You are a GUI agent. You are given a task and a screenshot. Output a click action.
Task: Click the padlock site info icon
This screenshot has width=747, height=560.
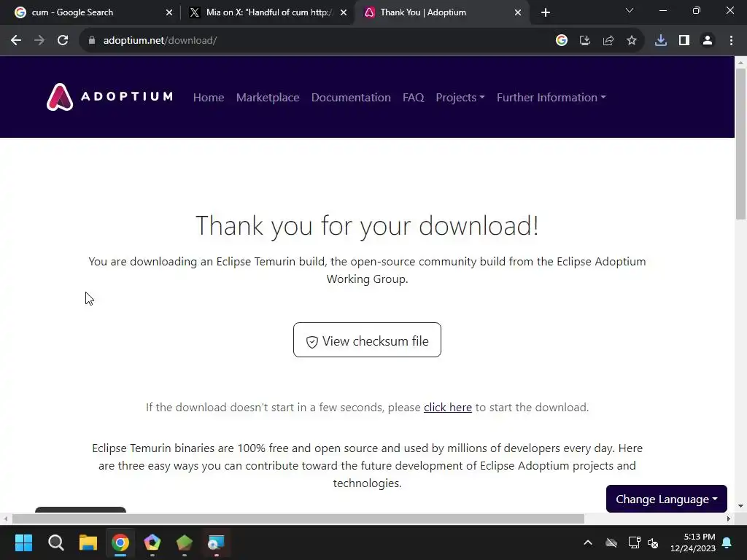pos(92,41)
